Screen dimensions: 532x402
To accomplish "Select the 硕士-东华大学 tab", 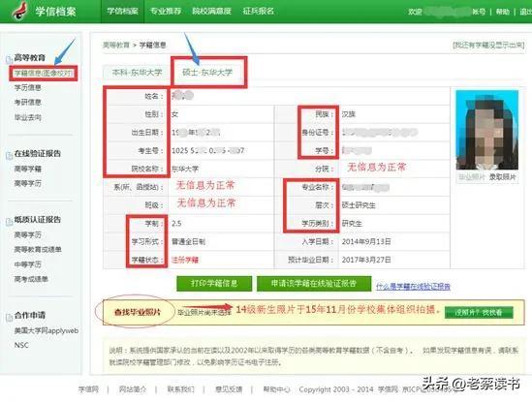I will pos(207,73).
